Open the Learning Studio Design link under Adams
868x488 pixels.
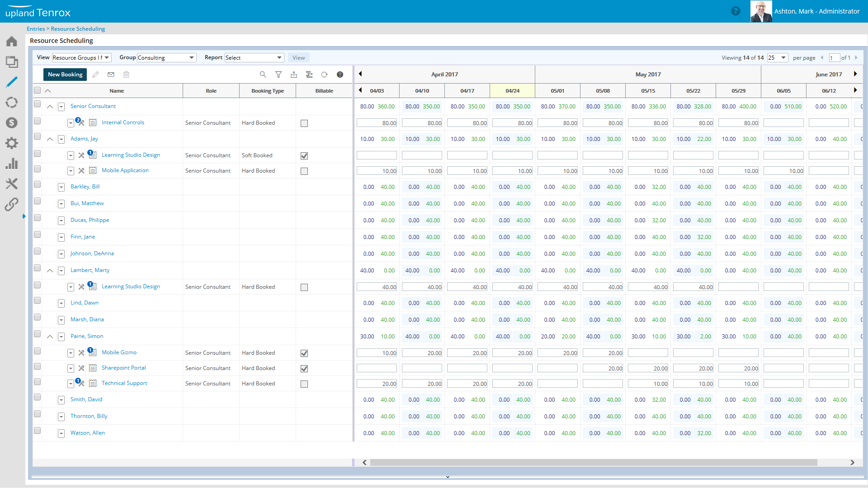point(131,155)
